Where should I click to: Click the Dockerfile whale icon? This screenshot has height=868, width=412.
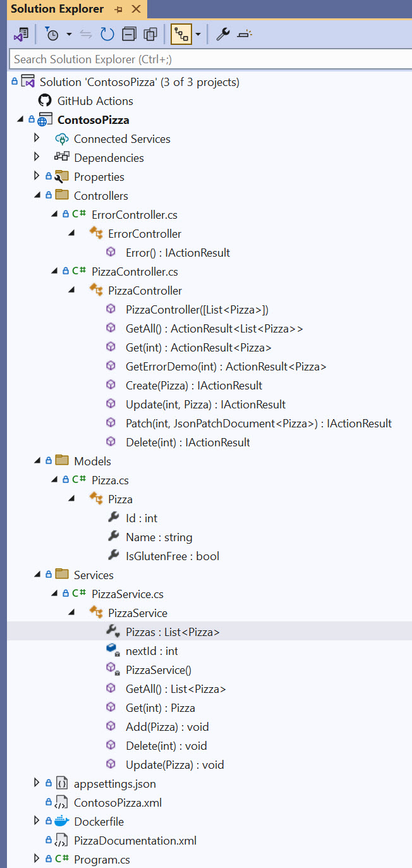(62, 821)
